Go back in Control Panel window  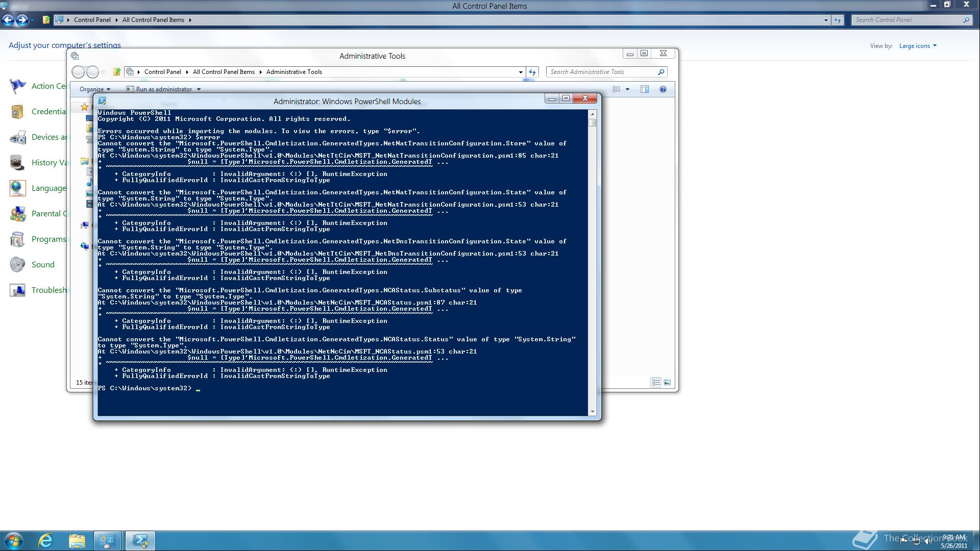coord(8,20)
